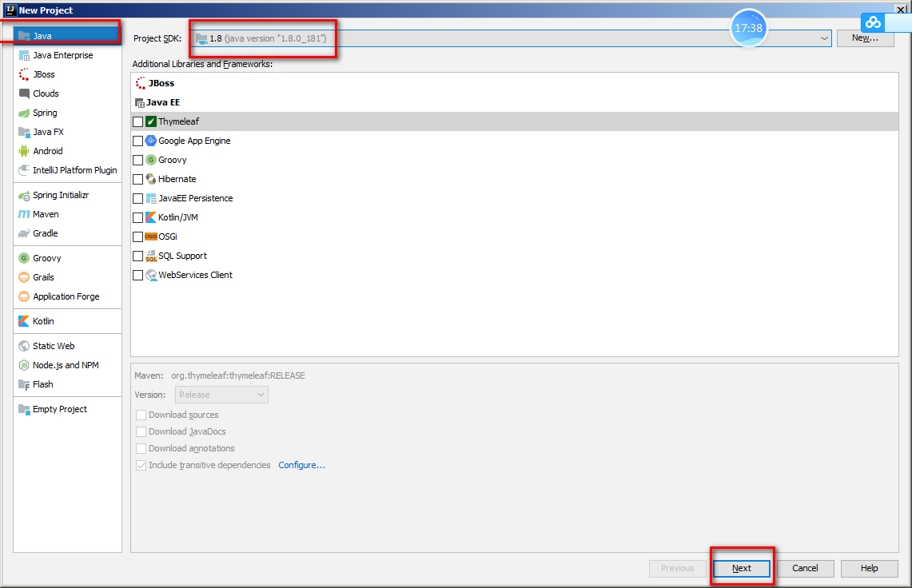Viewport: 912px width, 588px height.
Task: Click the JavaEE Persistence label
Action: point(195,198)
